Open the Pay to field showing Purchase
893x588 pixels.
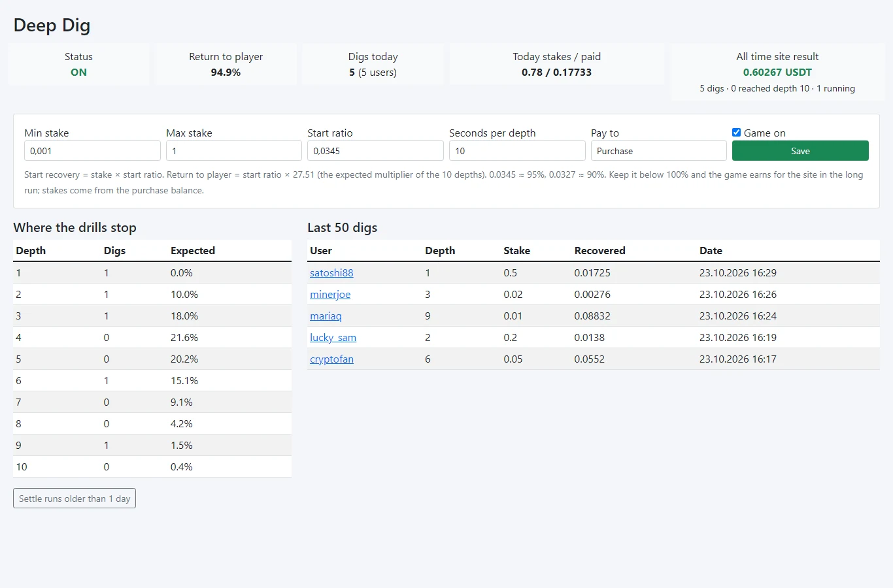(659, 151)
